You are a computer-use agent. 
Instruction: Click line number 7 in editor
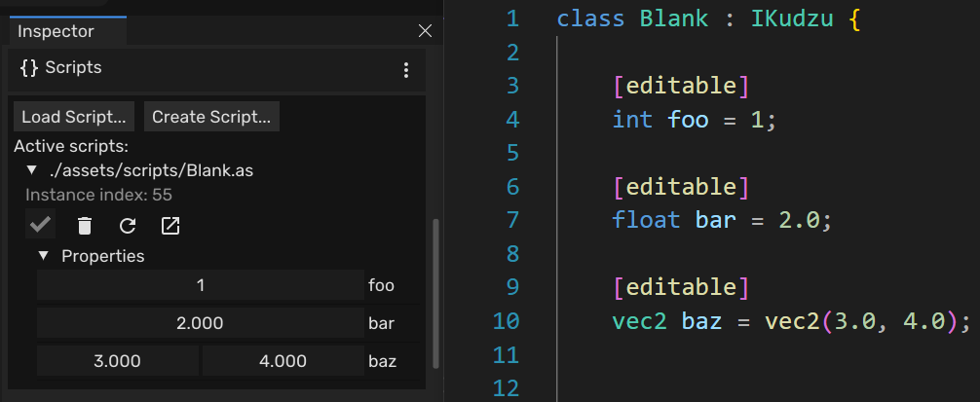click(x=512, y=220)
